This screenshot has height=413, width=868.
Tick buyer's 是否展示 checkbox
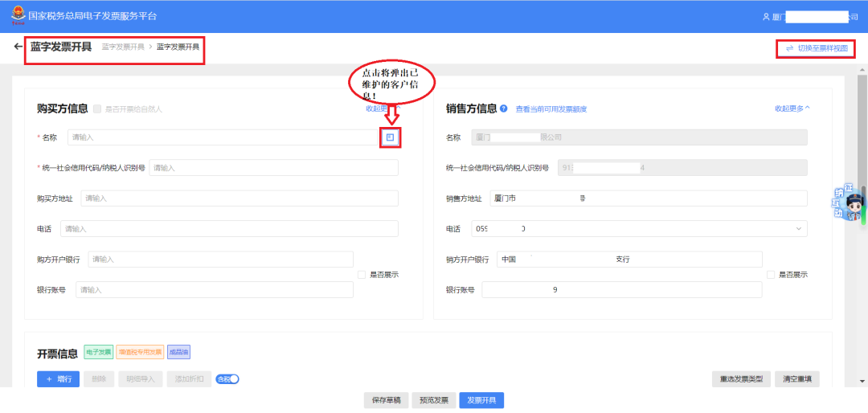point(362,275)
